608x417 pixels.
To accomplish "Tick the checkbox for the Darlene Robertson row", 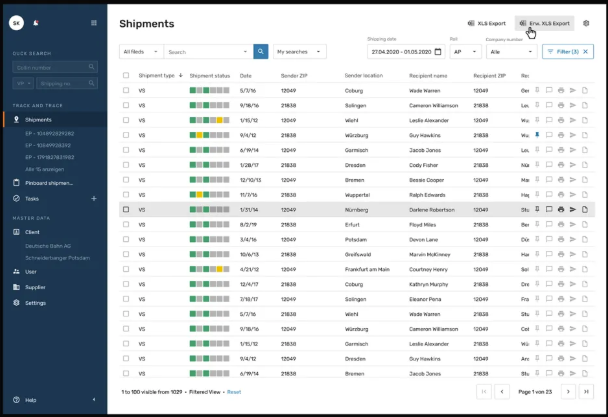I will (x=126, y=209).
